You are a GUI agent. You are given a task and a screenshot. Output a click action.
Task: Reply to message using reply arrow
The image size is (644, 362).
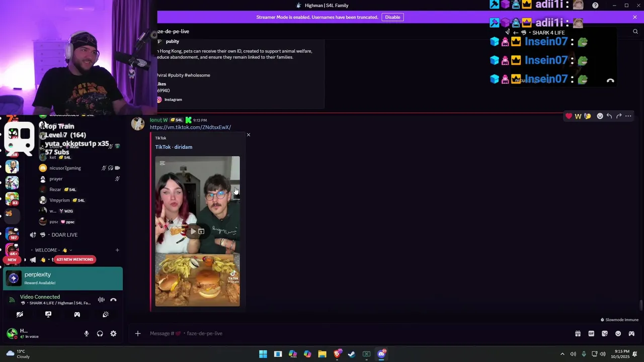point(609,116)
